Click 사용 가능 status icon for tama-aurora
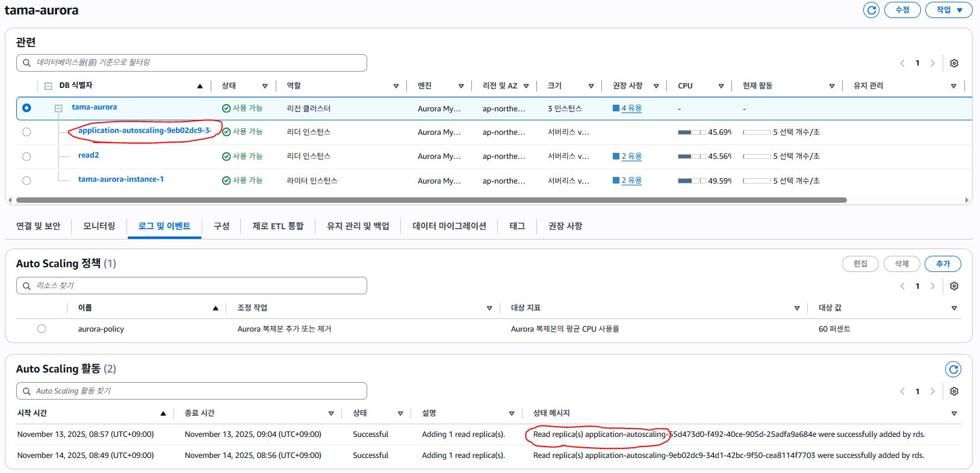 226,108
